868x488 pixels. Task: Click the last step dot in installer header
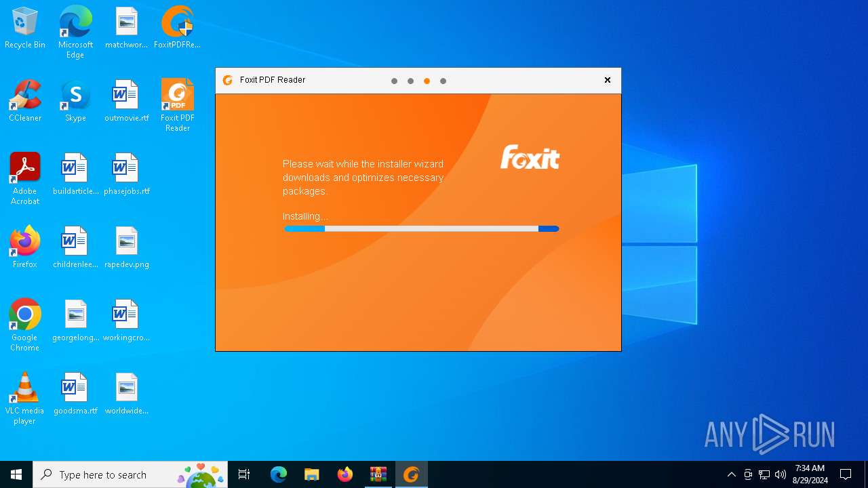point(443,81)
